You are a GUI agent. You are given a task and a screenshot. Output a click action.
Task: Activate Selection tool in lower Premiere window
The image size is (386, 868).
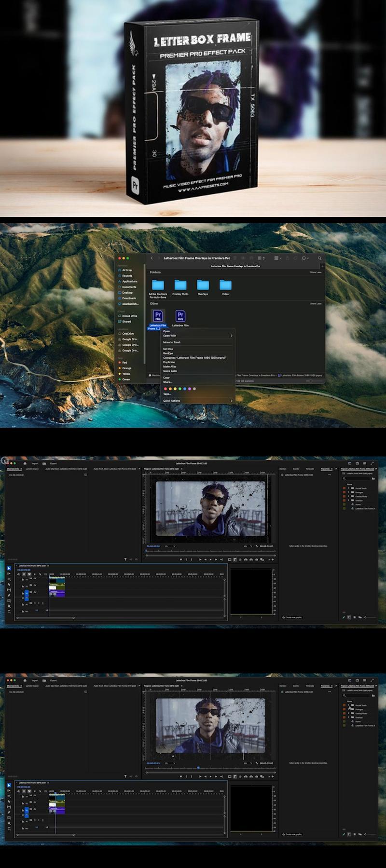coord(9,785)
